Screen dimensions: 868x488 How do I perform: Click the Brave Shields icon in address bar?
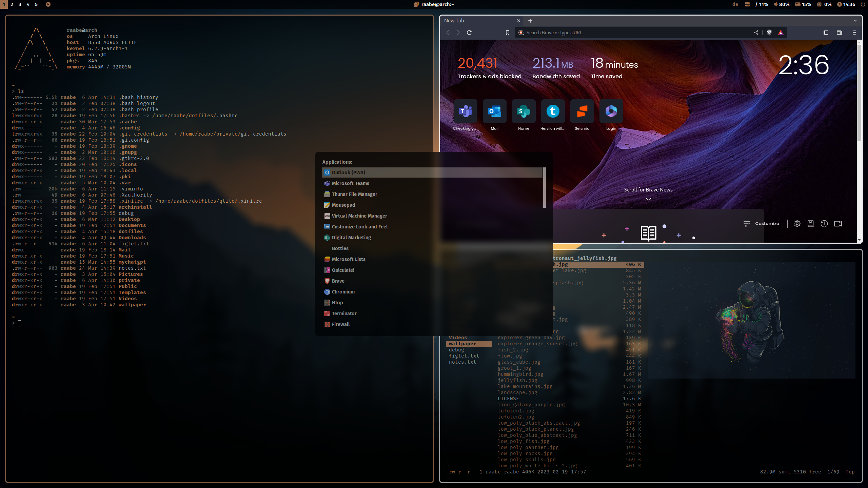pos(769,33)
